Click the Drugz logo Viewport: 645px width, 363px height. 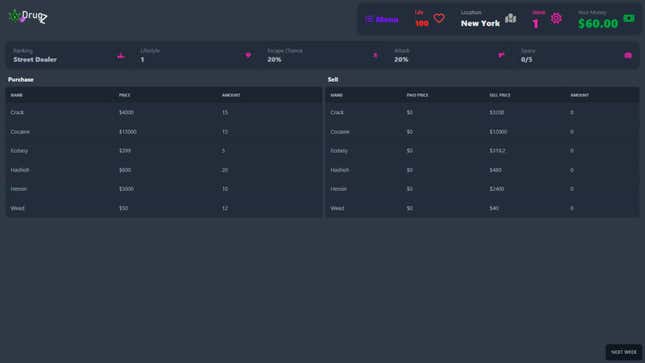pos(28,16)
